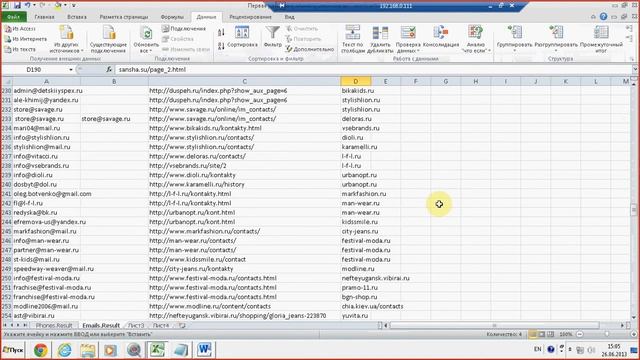Click the From Access icon
640x360 pixels.
coord(8,29)
